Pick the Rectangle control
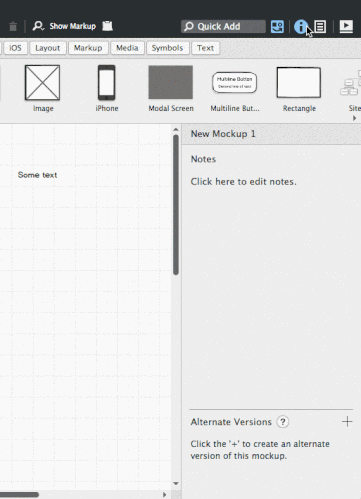This screenshot has width=361, height=499. 299,82
